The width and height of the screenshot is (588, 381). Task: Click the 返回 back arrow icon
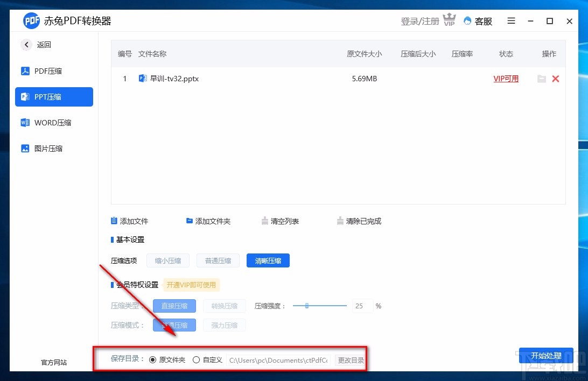click(x=26, y=45)
